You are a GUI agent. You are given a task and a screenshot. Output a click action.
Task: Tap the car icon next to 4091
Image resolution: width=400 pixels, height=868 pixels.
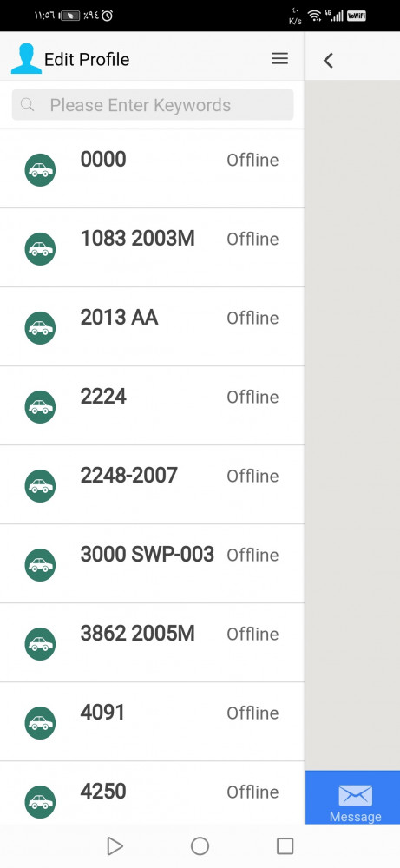41,723
